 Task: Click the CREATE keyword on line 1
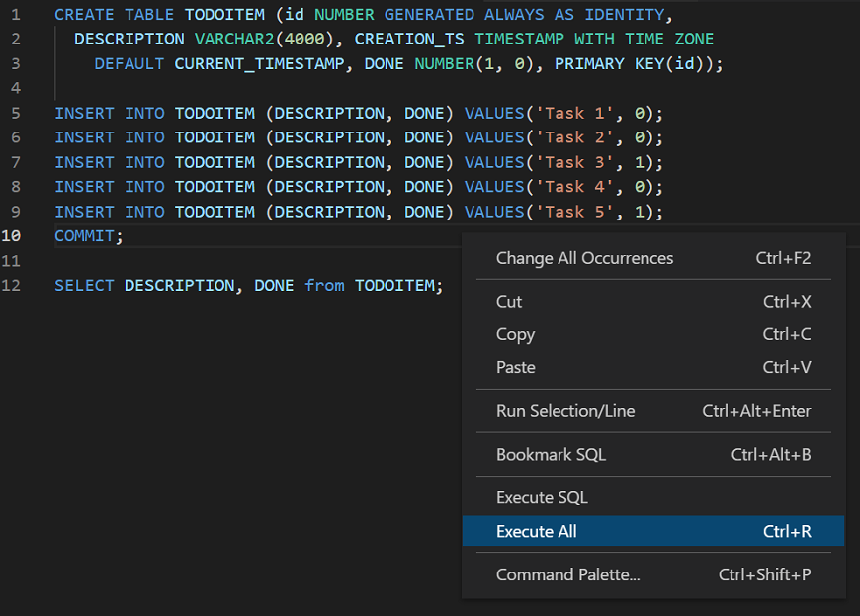coord(84,15)
